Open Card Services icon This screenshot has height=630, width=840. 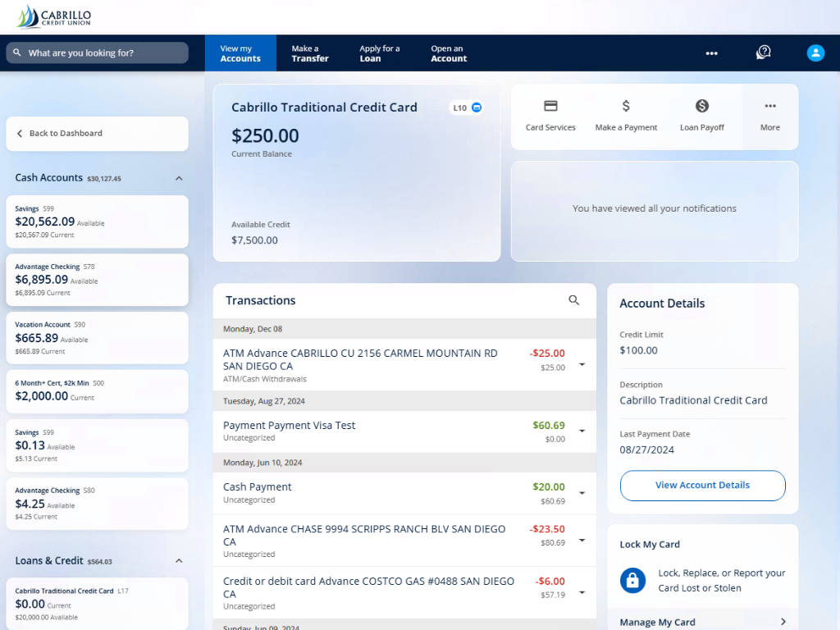tap(550, 107)
